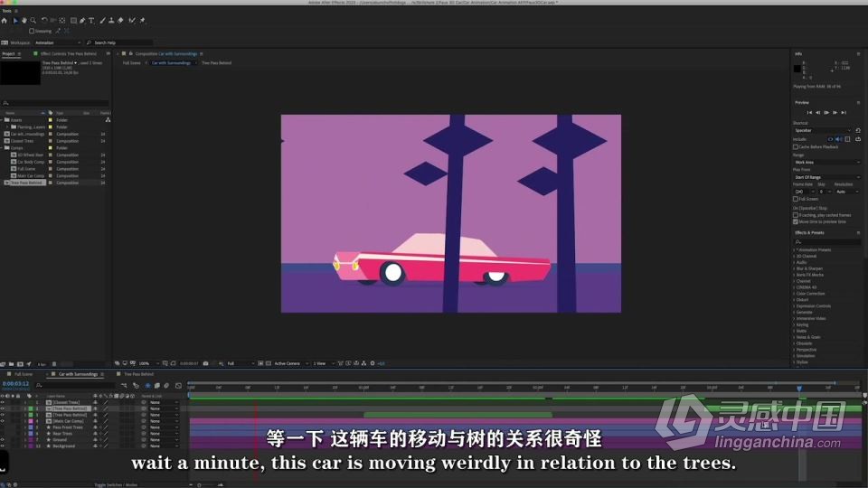The image size is (868, 488).
Task: Click New Folder icon at Project panel bottom
Action: point(11,364)
